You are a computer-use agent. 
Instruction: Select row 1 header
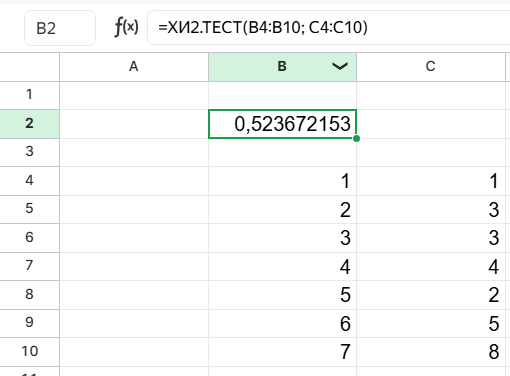click(29, 95)
